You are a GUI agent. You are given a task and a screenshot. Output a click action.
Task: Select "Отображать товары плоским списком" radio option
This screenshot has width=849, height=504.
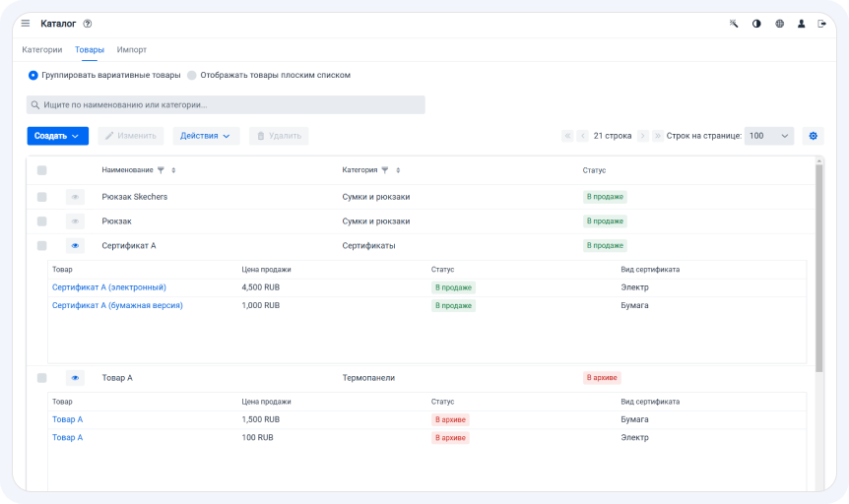(192, 75)
